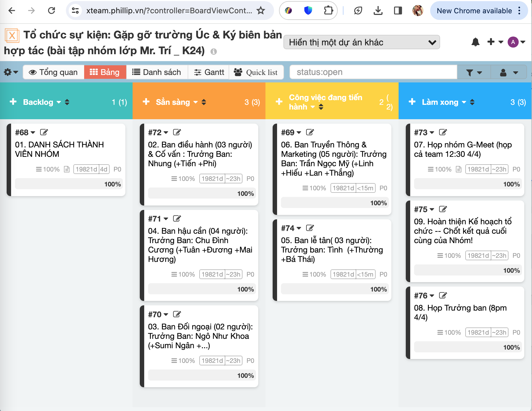This screenshot has width=532, height=411.
Task: Expand the #72 task dropdown arrow
Action: 166,132
